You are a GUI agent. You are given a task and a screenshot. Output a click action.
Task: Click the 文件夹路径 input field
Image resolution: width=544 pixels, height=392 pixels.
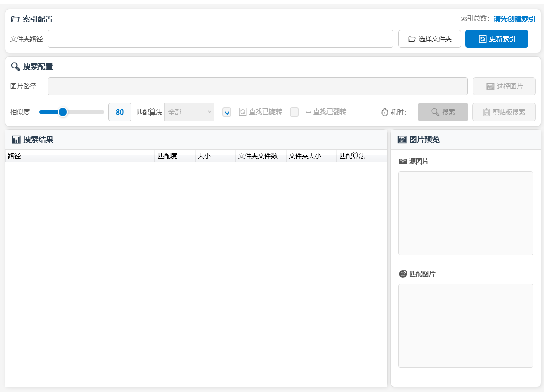click(220, 39)
